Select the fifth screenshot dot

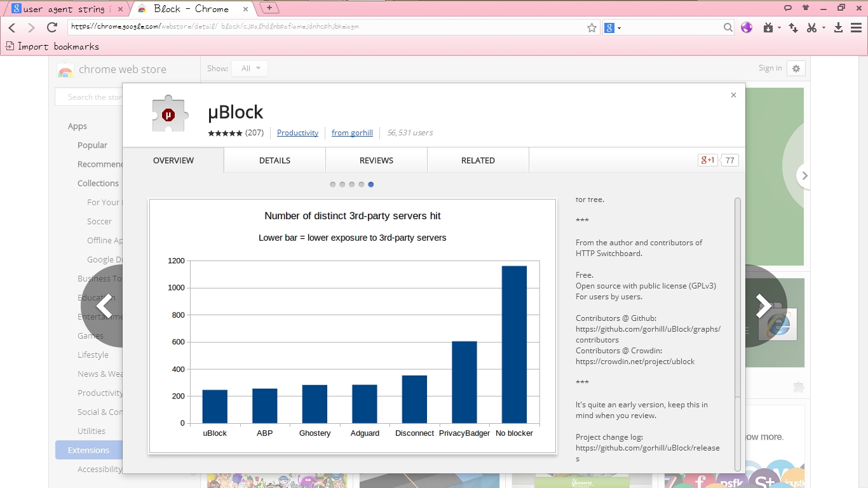tap(370, 184)
